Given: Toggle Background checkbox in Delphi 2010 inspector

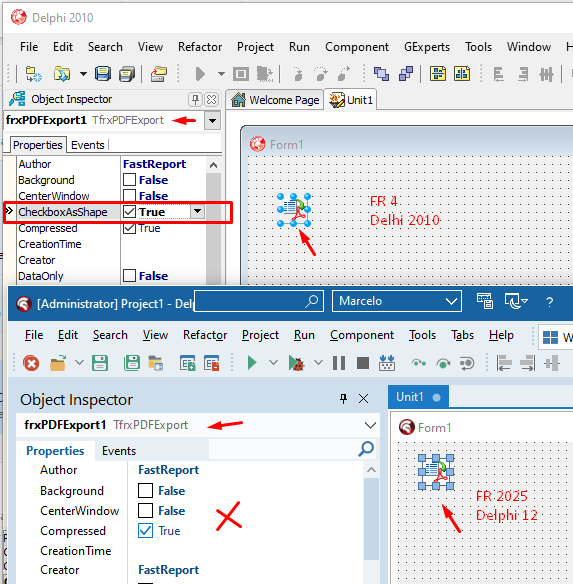Looking at the screenshot, I should click(x=129, y=180).
